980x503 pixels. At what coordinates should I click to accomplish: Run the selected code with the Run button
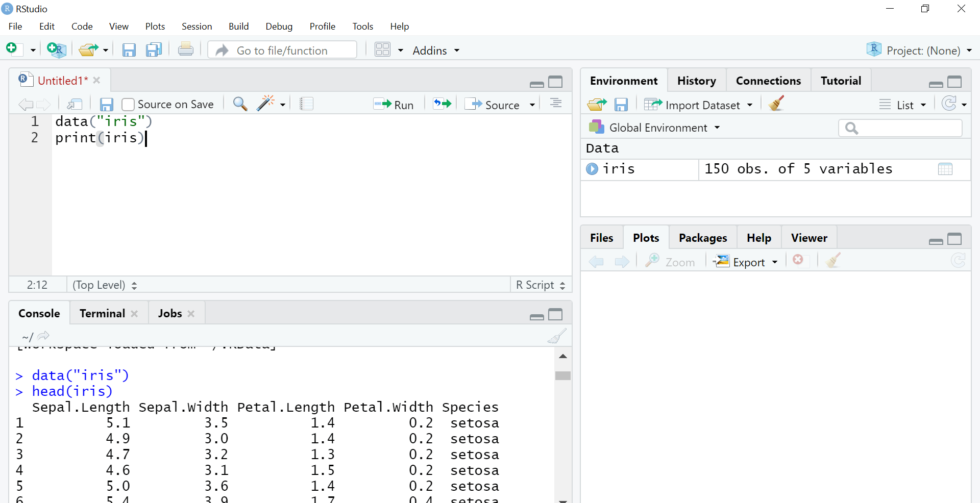click(394, 104)
